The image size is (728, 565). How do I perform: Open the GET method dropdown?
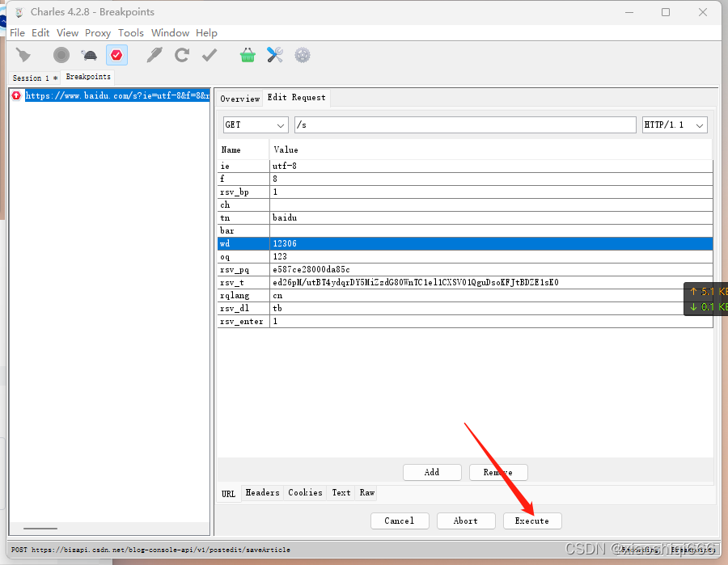point(256,124)
